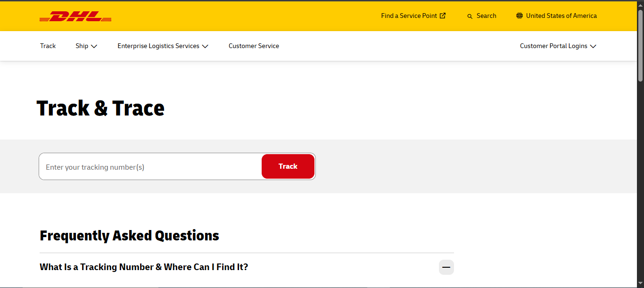This screenshot has height=288, width=644.
Task: Click the FAQ question about tracking numbers
Action: [144, 267]
